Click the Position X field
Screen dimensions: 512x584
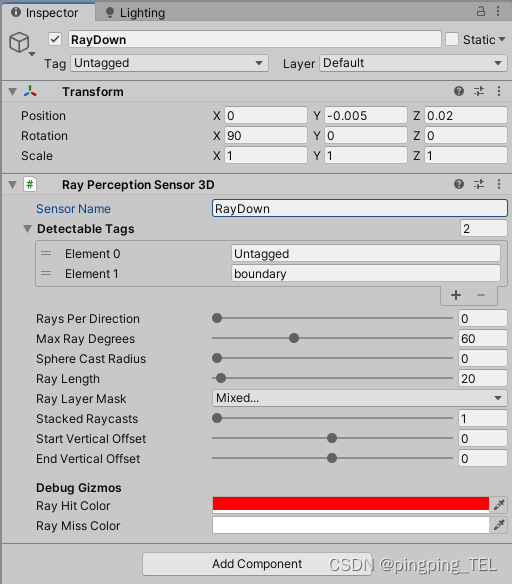(266, 115)
